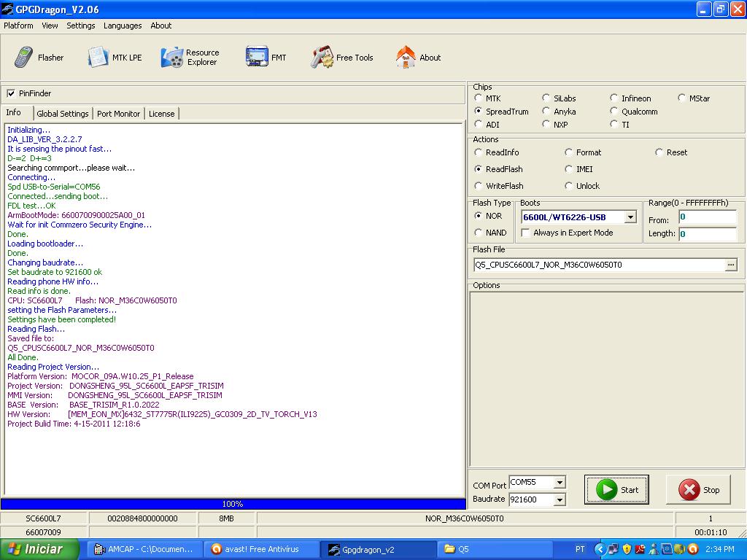The height and width of the screenshot is (560, 747).
Task: Switch to AMCAP taskbar window
Action: (x=145, y=549)
